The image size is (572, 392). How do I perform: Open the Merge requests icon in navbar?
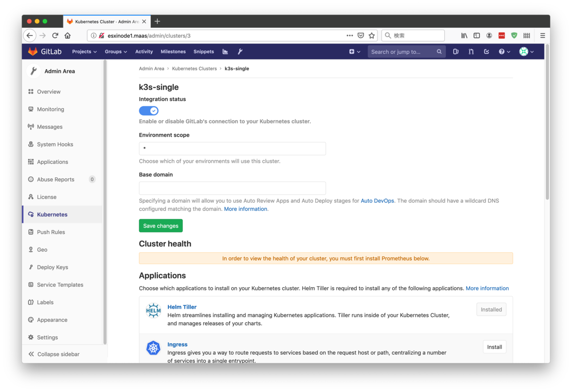471,51
